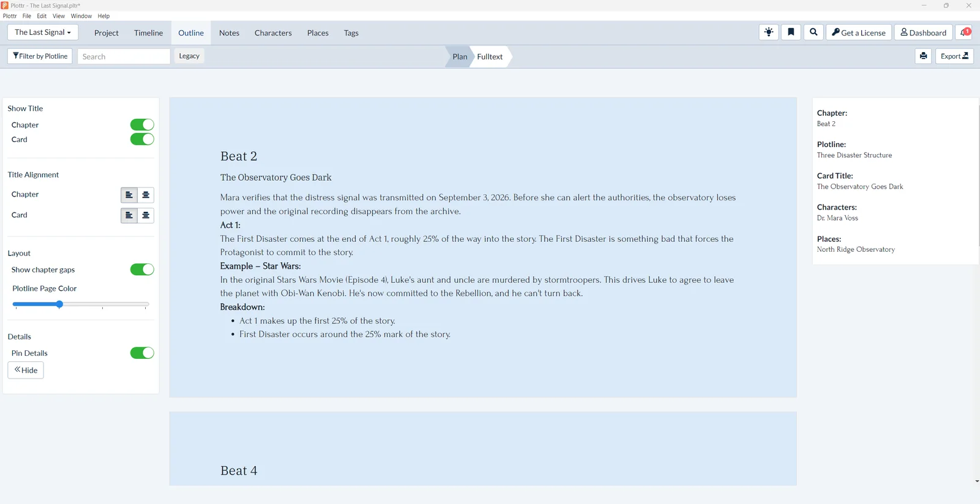
Task: Click the Get a License button
Action: (x=859, y=32)
